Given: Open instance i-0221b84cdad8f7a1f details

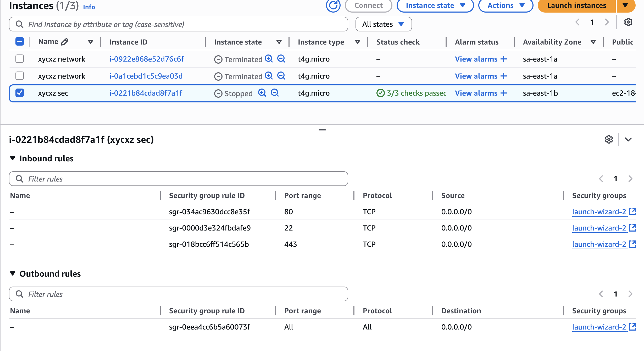Looking at the screenshot, I should (146, 93).
